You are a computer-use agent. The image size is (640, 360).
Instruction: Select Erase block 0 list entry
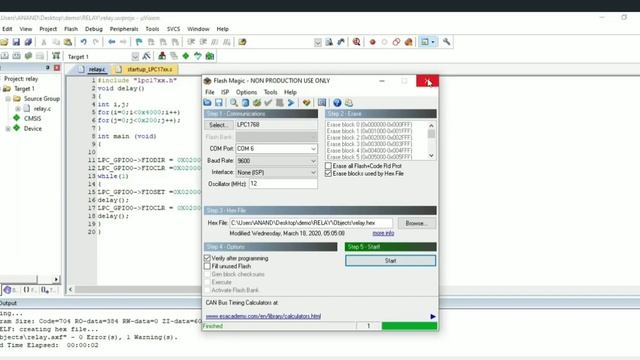(369, 124)
